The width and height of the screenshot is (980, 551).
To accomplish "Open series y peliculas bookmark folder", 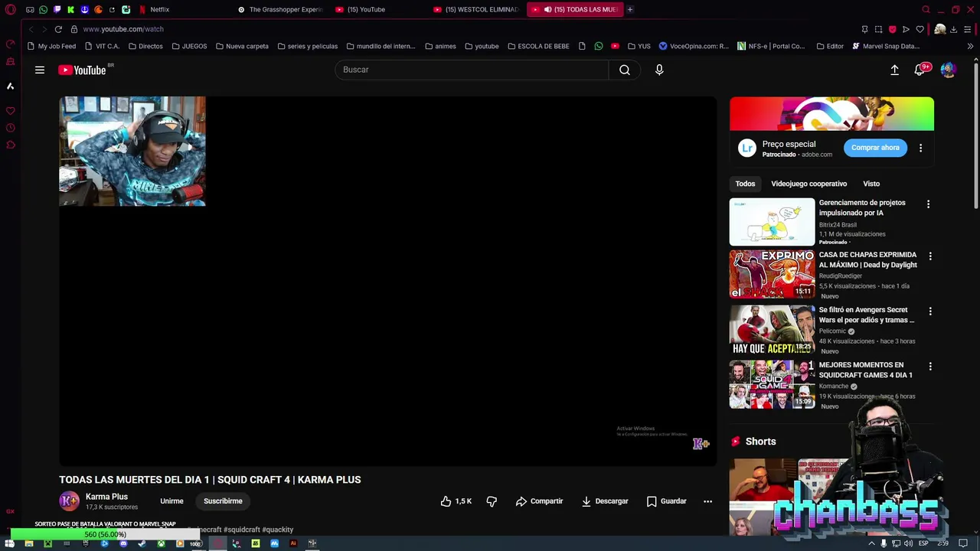I will click(x=307, y=46).
